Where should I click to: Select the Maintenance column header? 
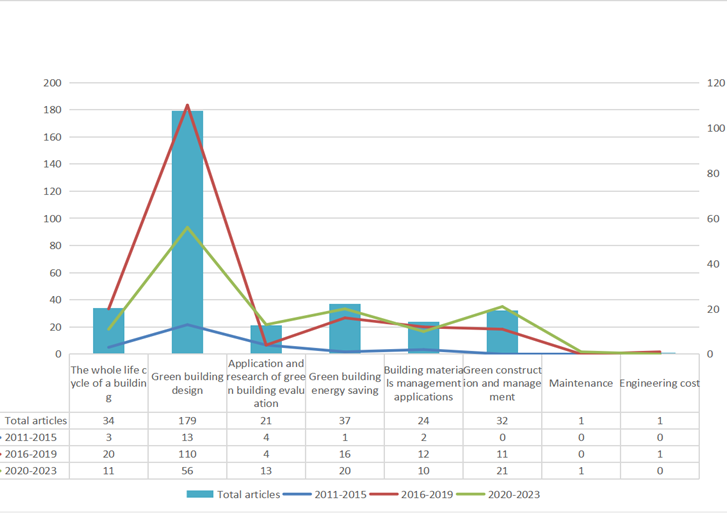(580, 383)
